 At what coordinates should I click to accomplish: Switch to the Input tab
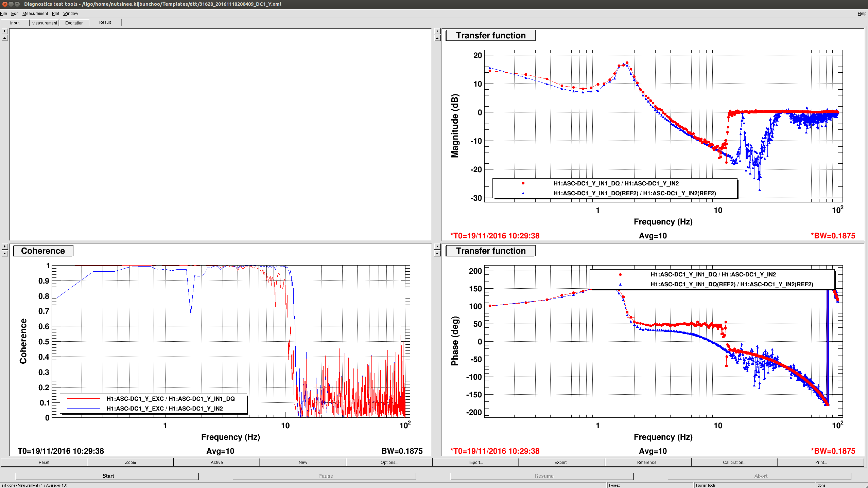[x=15, y=23]
